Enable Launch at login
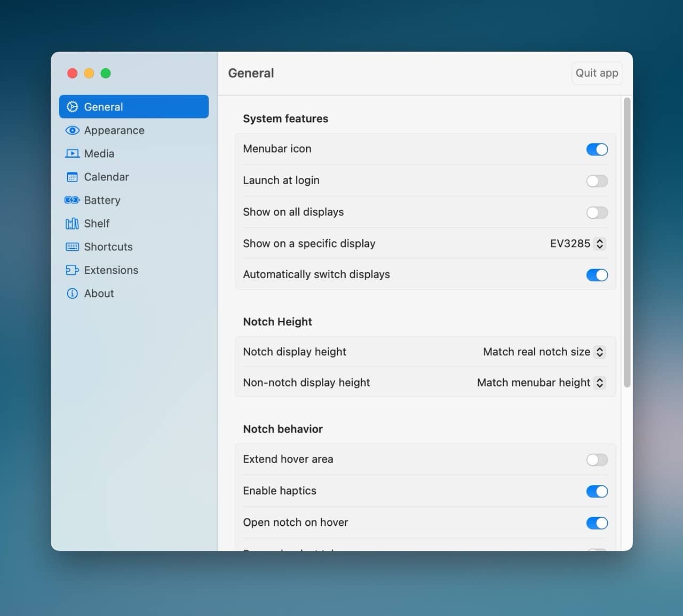The image size is (683, 616). coord(597,181)
